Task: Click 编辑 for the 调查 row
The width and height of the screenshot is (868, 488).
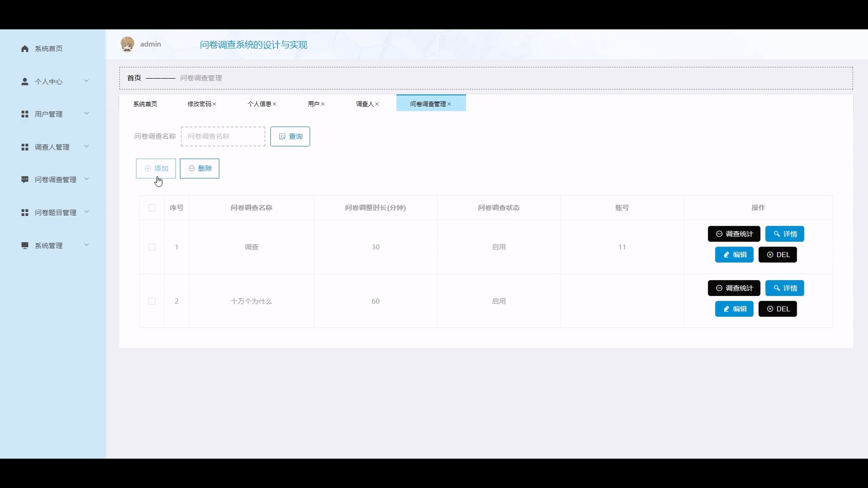Action: [734, 255]
